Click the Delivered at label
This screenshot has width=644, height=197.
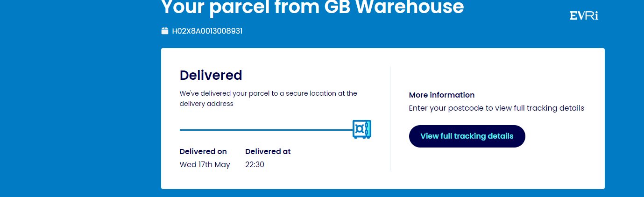[268, 151]
